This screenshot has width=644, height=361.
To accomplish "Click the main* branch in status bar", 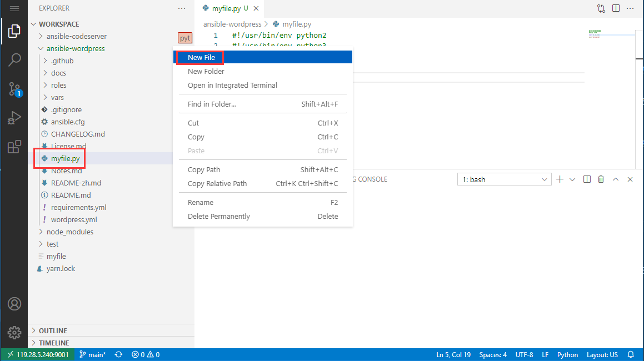I will [x=92, y=355].
